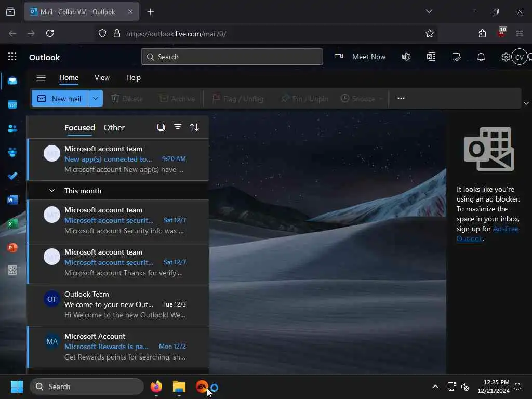Click the Delete toolbar button
This screenshot has height=399, width=532.
pyautogui.click(x=127, y=99)
